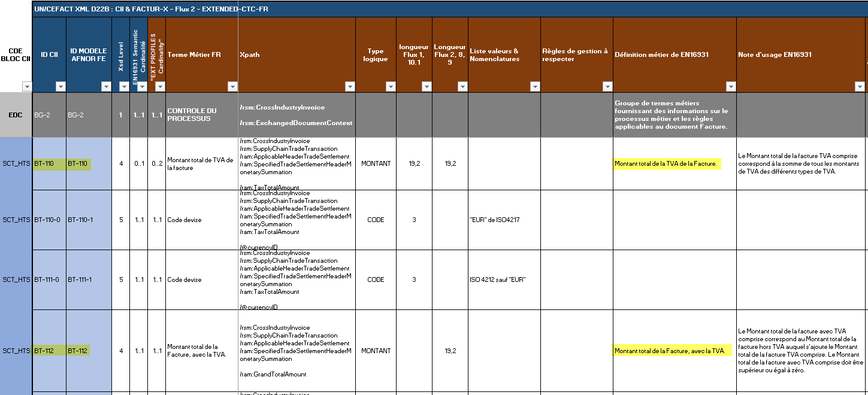868x395 pixels.
Task: Select 'Code devise' in the BT-111-0 row
Action: pos(201,279)
